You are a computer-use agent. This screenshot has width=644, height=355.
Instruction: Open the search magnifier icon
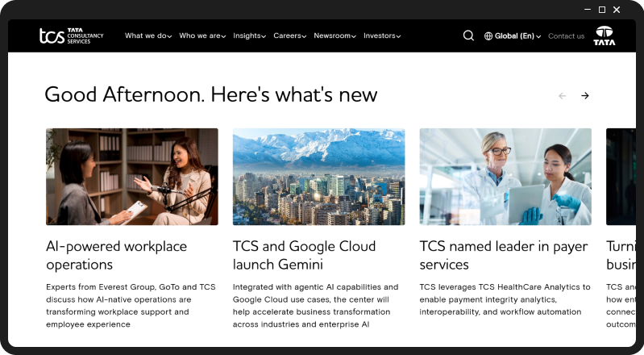click(468, 35)
